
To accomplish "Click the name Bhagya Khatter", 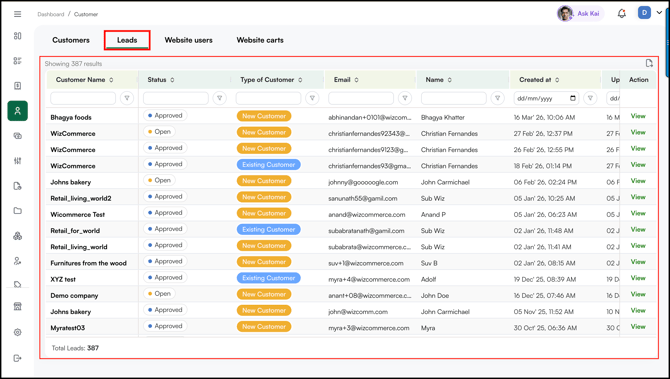I will click(x=443, y=117).
